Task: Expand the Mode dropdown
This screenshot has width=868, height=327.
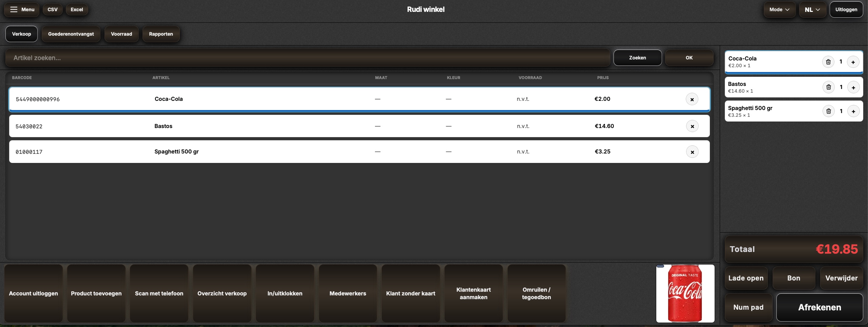Action: [779, 10]
